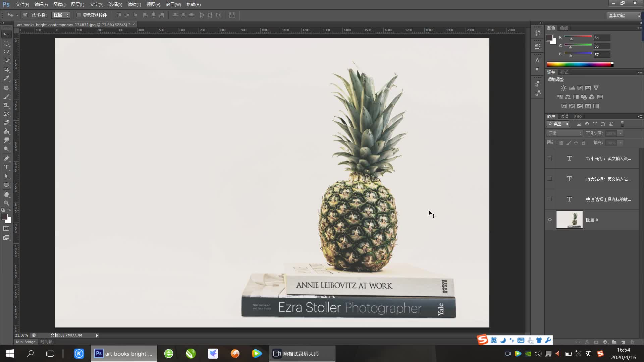Screen dimensions: 644x362
Task: Select the Crop tool
Action: tap(6, 69)
